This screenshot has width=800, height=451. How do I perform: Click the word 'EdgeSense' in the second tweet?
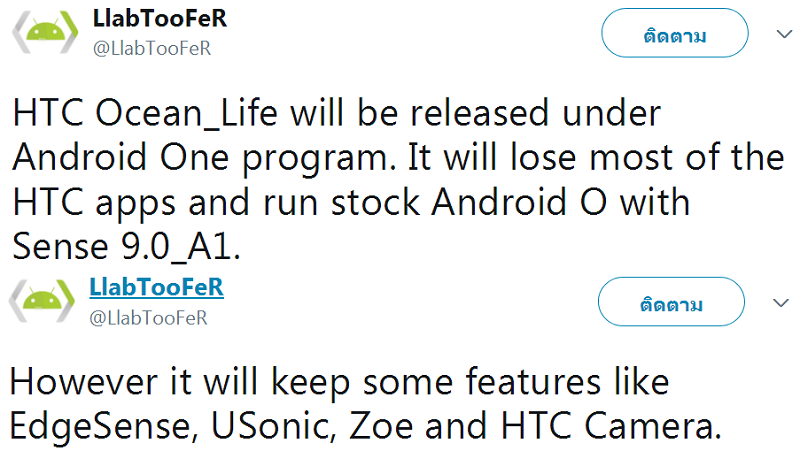(x=104, y=426)
